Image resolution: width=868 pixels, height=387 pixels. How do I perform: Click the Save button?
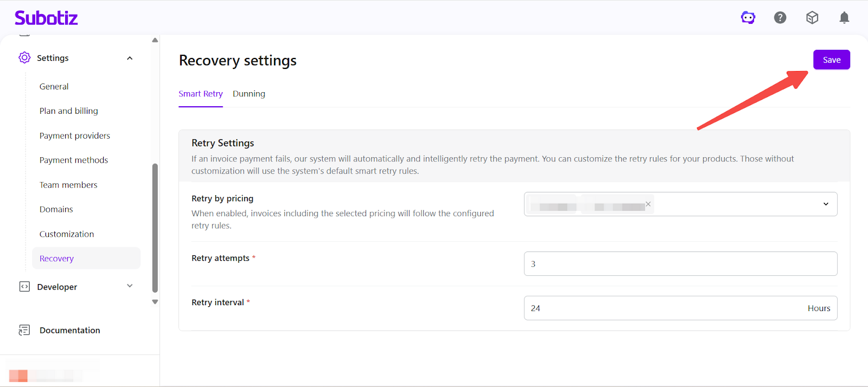[831, 60]
